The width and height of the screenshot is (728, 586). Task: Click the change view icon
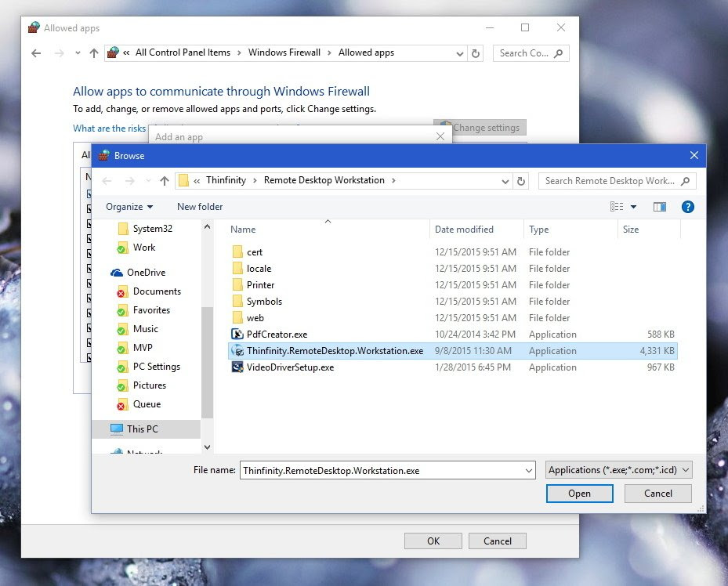[x=617, y=207]
